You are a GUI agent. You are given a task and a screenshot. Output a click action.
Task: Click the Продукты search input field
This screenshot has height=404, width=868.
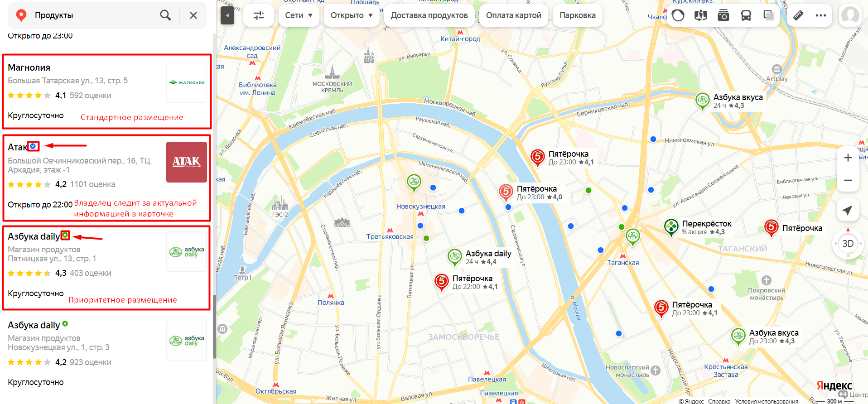click(x=93, y=15)
